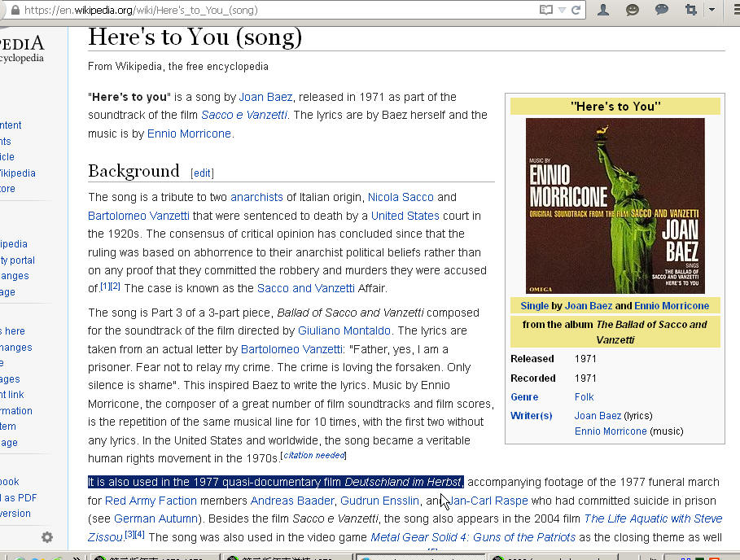Open the Sacco and Vanzetti Affair link
Screen dimensions: 740x560
click(305, 288)
